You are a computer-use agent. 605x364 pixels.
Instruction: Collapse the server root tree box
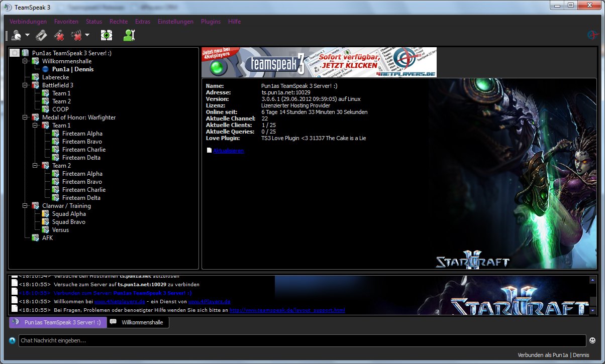click(15, 53)
